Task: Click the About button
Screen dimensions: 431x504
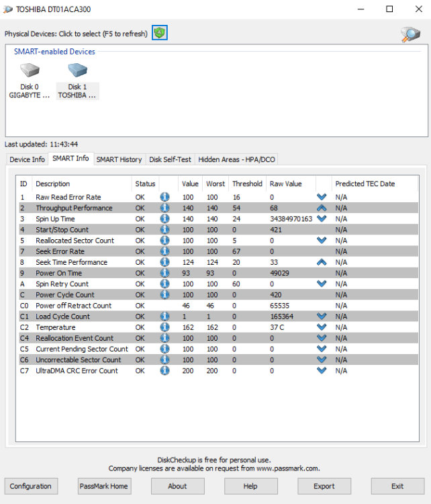Action: pos(177,486)
